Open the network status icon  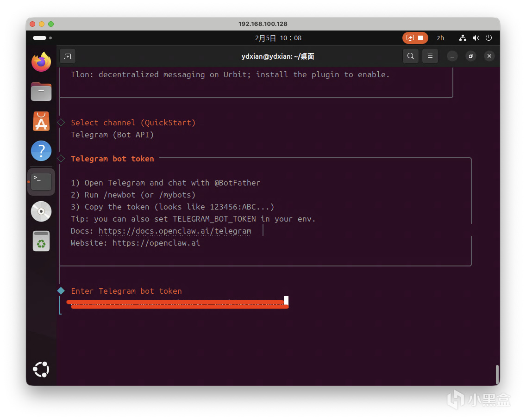pos(463,38)
